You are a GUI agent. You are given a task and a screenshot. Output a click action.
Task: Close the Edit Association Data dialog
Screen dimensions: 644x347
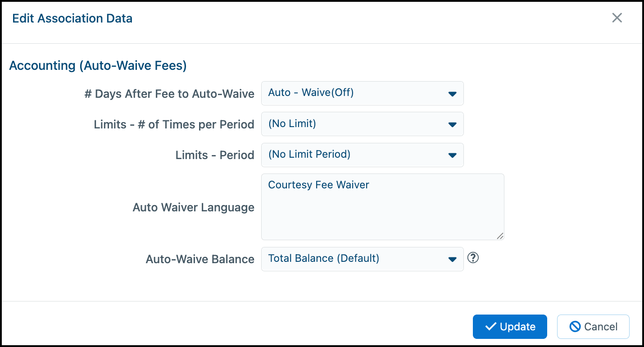pyautogui.click(x=617, y=18)
